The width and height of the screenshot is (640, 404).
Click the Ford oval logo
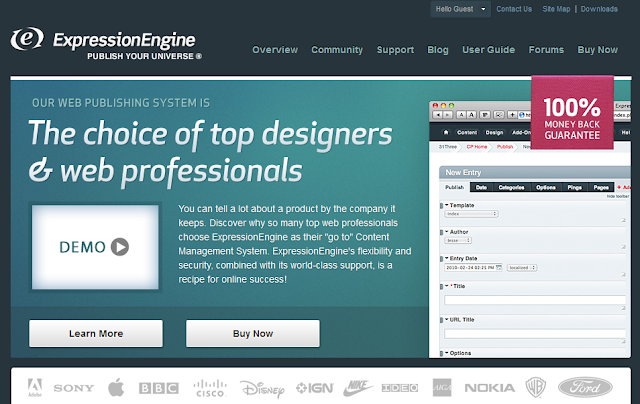[585, 387]
